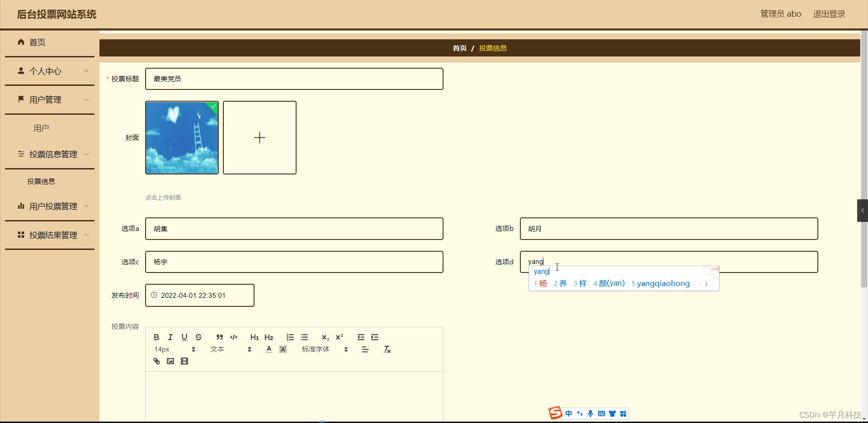This screenshot has width=868, height=423.
Task: Apply Heading 1 formatting
Action: click(x=255, y=337)
